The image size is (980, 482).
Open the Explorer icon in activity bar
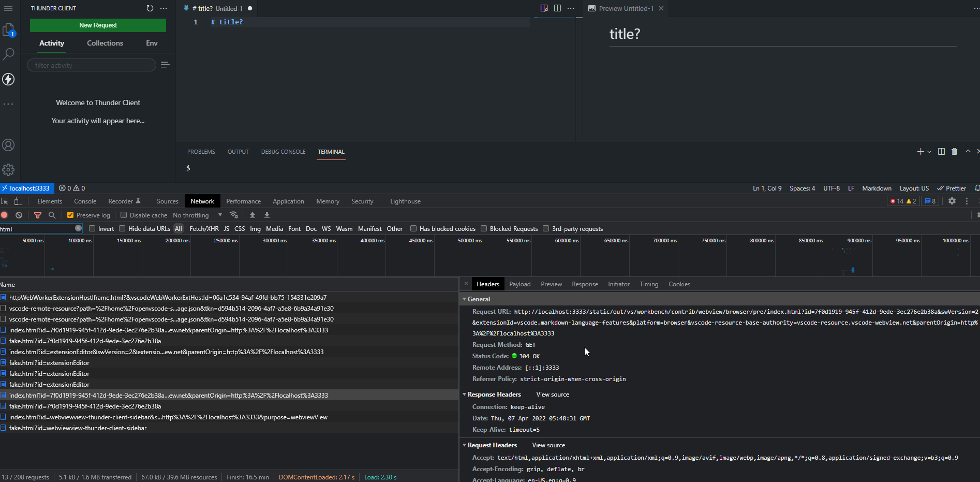tap(8, 30)
